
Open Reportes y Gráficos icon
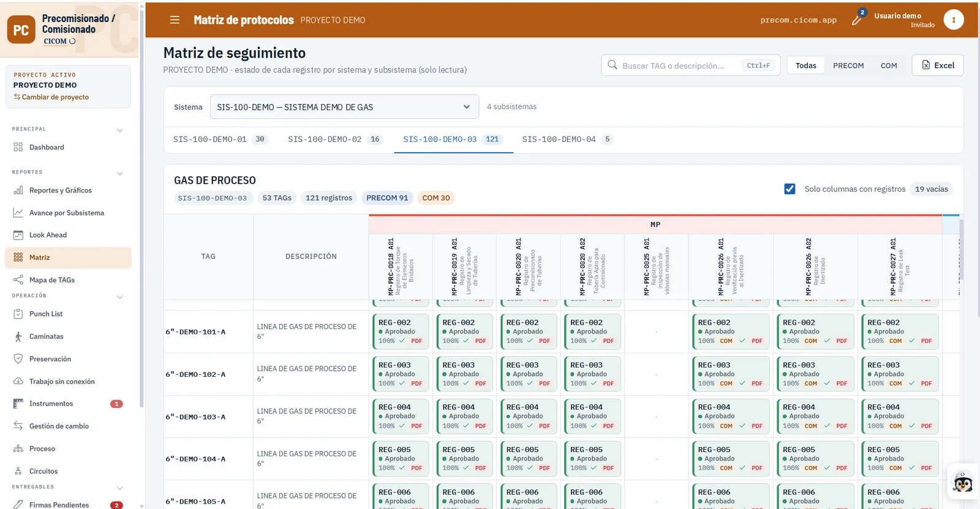click(18, 190)
